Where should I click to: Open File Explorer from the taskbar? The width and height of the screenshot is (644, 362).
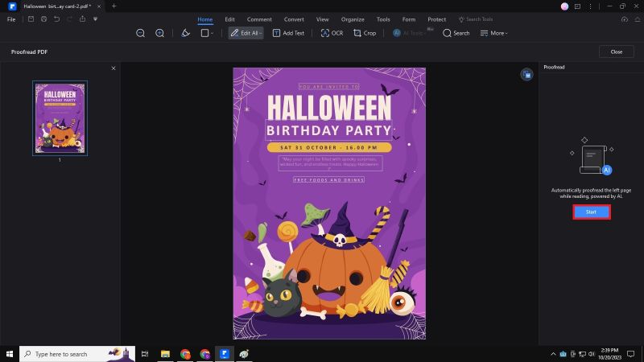pyautogui.click(x=165, y=353)
